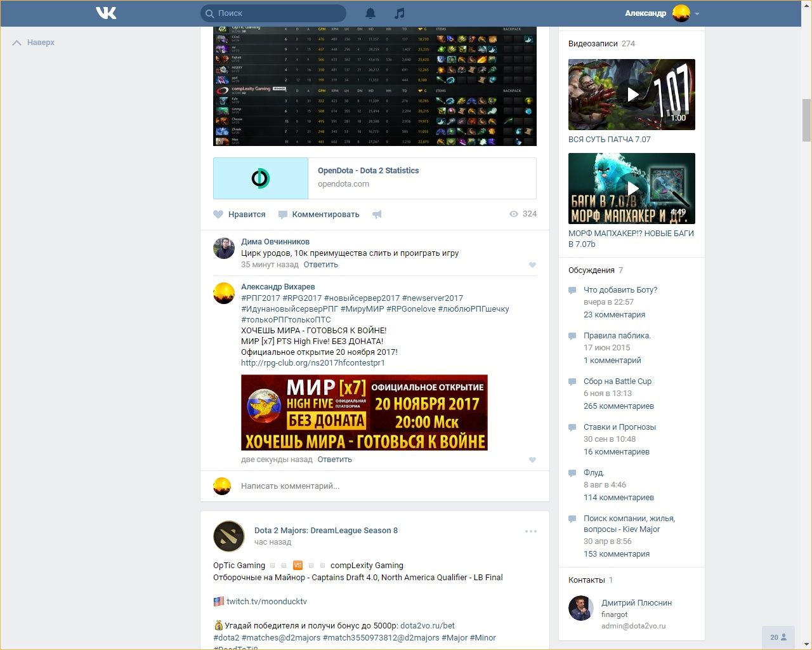
Task: Play the МОРФ МАПХАКЕР video thumbnail
Action: point(632,189)
